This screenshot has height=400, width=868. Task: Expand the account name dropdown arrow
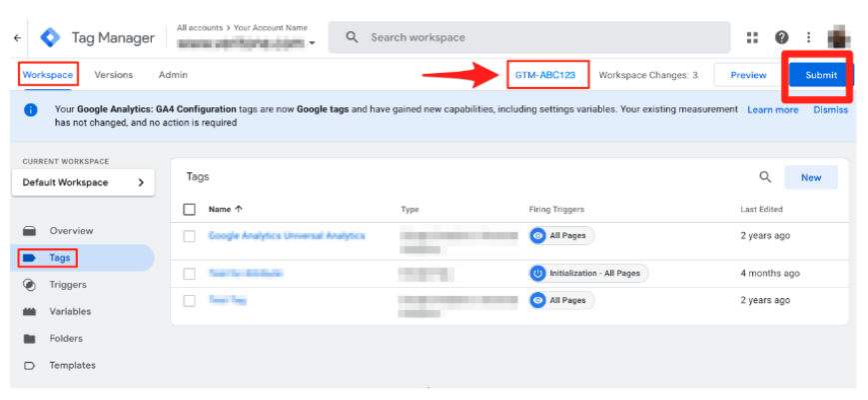point(313,43)
